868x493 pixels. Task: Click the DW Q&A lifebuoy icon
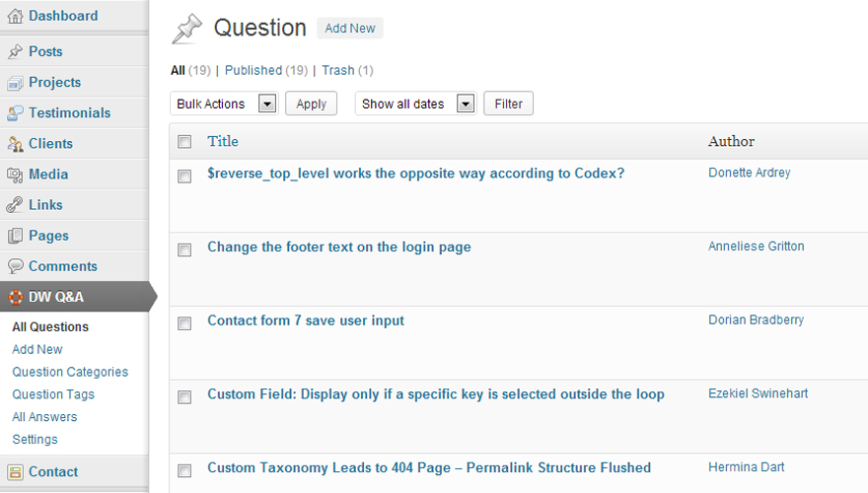point(16,297)
